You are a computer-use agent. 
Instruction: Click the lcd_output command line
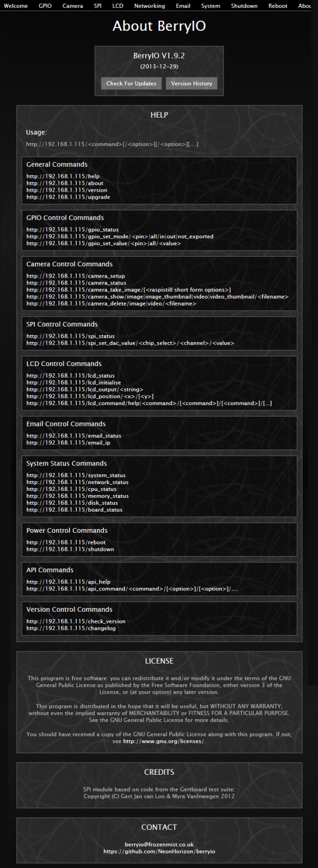[x=85, y=389]
